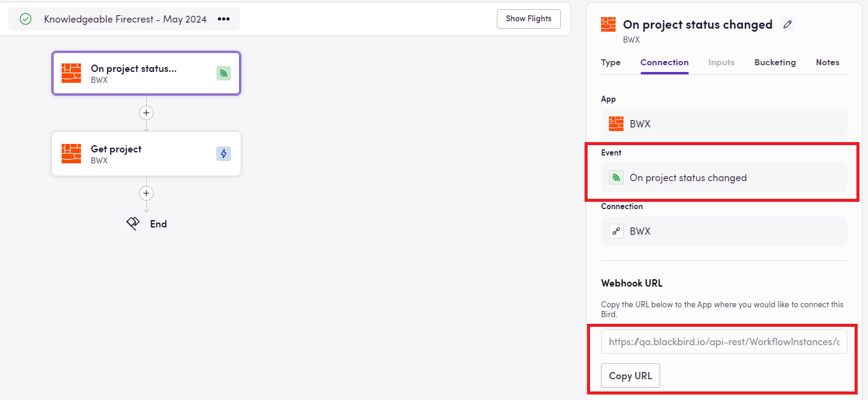
Task: Click the Webhook URL text field
Action: (724, 342)
